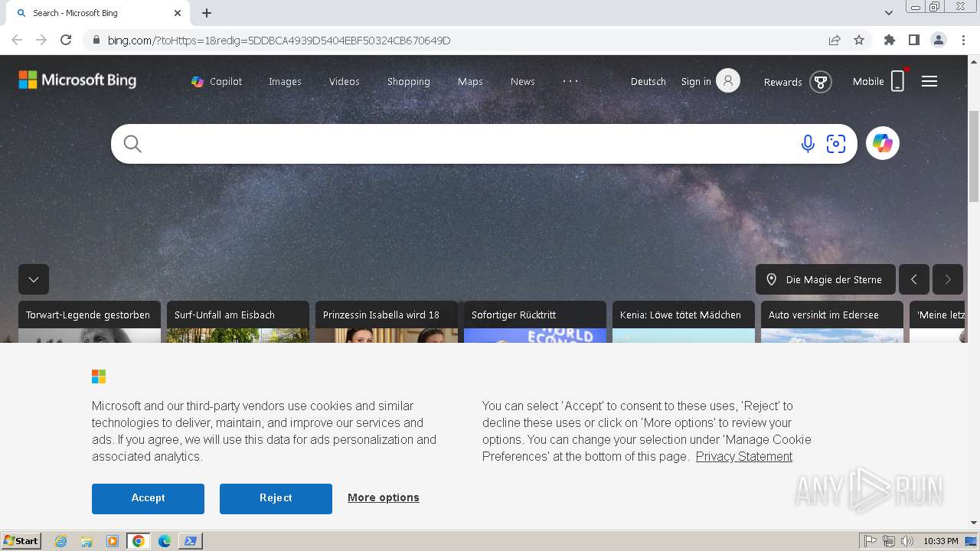This screenshot has height=551, width=980.
Task: Open the Rewards link
Action: coord(782,82)
